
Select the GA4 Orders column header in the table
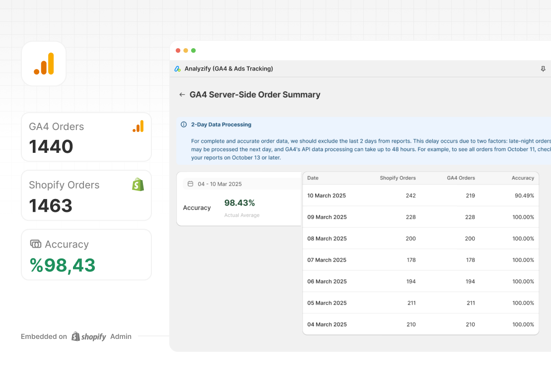click(x=461, y=178)
